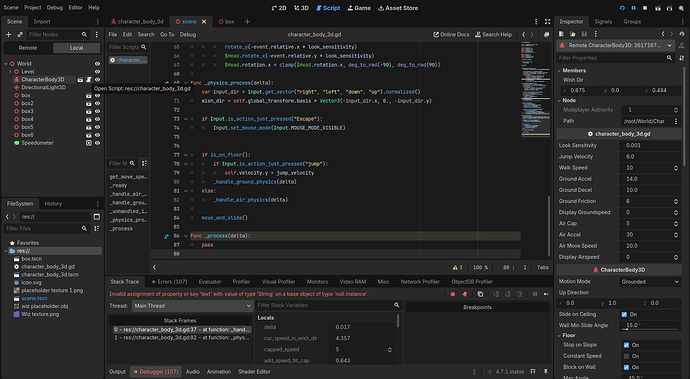
Task: Open script icon on CharacterBody3D node
Action: click(x=88, y=80)
